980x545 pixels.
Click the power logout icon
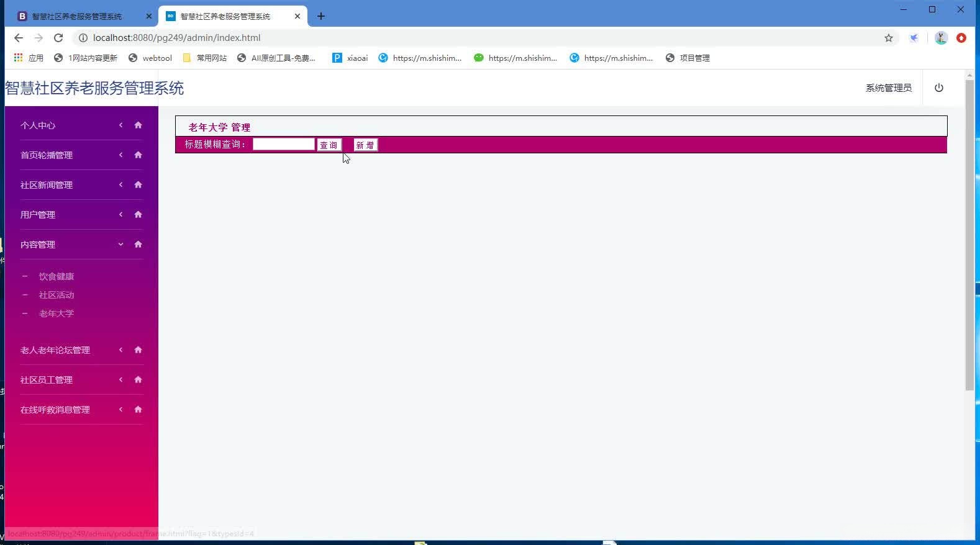[938, 88]
